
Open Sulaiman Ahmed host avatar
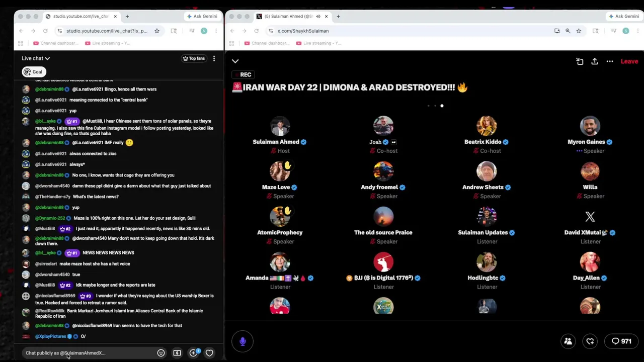[x=280, y=126]
